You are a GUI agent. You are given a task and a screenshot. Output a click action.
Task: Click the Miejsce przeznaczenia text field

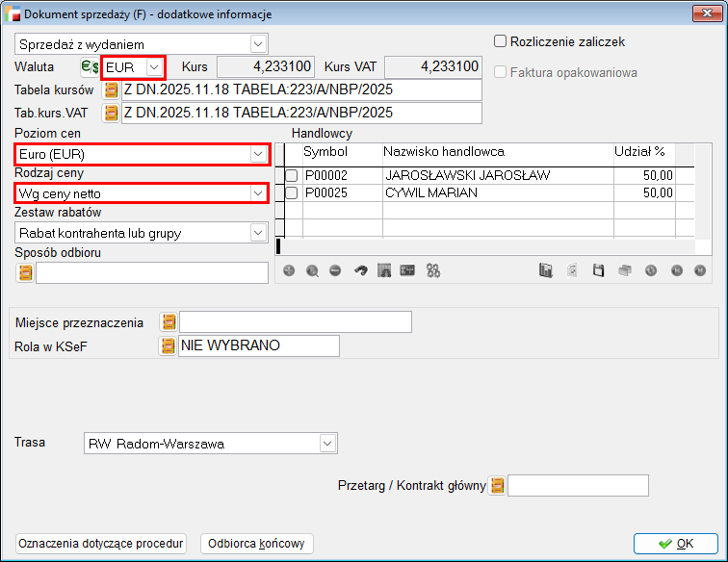295,321
